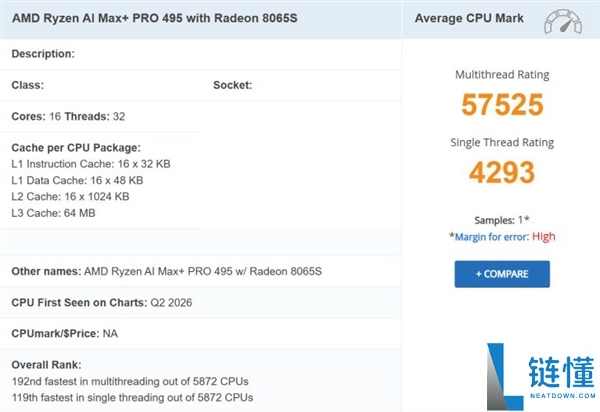
Task: Click L3 Cache: 64 MB line
Action: point(53,213)
